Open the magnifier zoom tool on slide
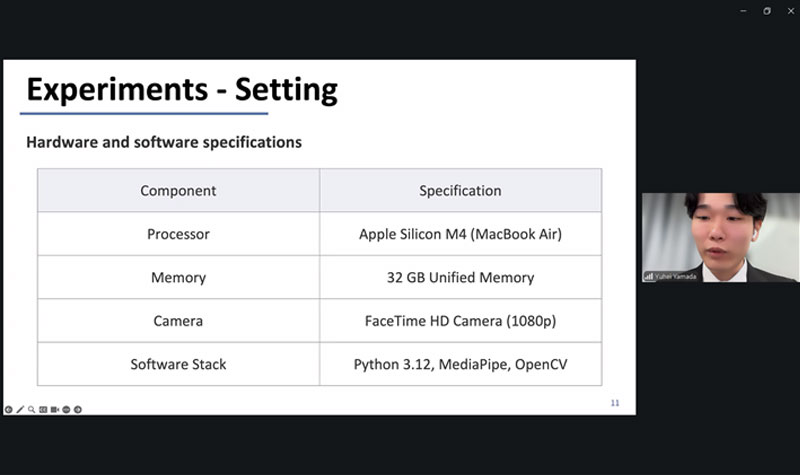Viewport: 800px width, 475px height. coord(31,409)
